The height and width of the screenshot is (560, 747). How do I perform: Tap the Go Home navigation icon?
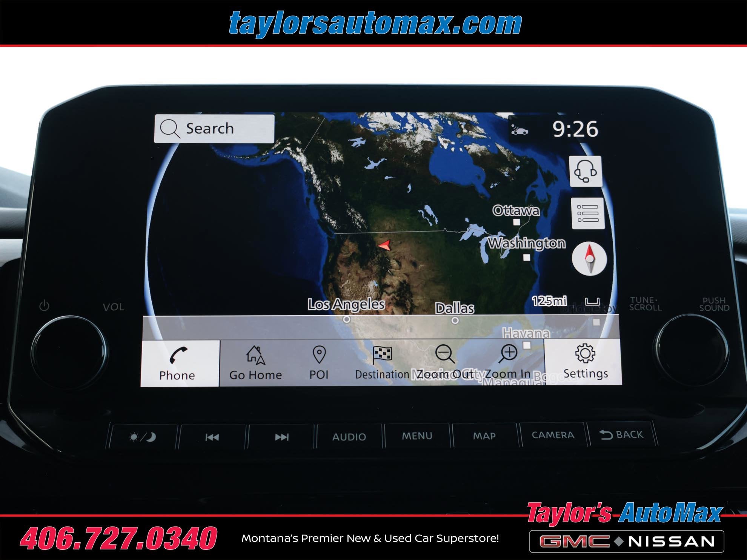click(255, 363)
